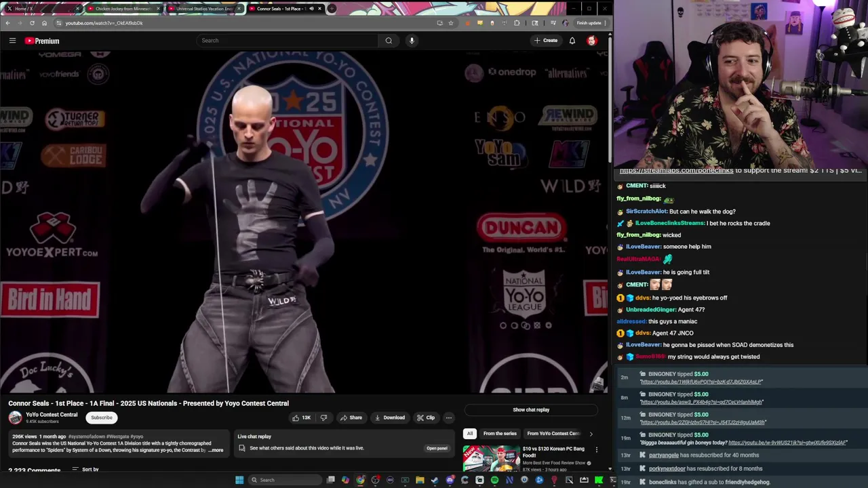Select the From YoYo Contest Central chip
The width and height of the screenshot is (868, 488).
553,434
